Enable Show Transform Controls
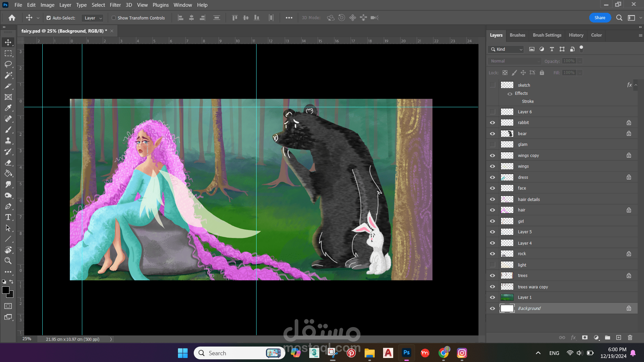The image size is (644, 362). (114, 18)
